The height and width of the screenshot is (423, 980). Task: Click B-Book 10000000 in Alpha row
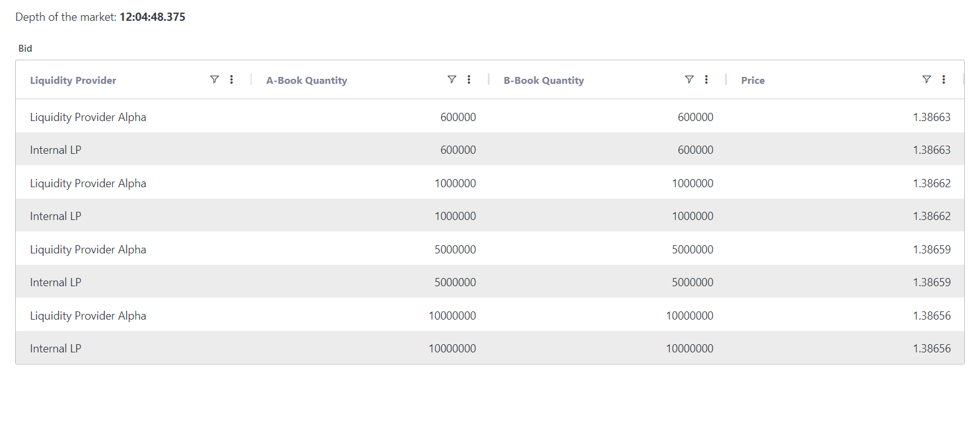click(690, 316)
